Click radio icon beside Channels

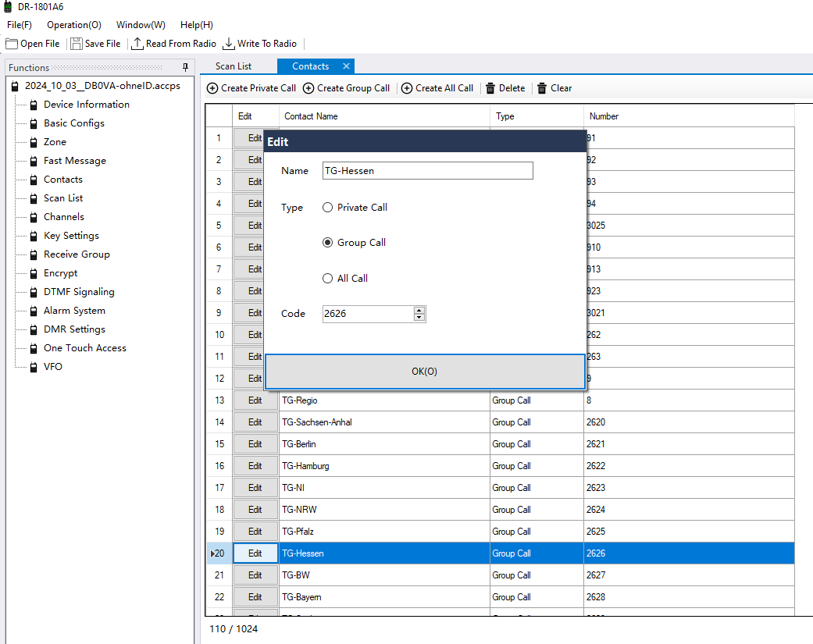click(34, 218)
